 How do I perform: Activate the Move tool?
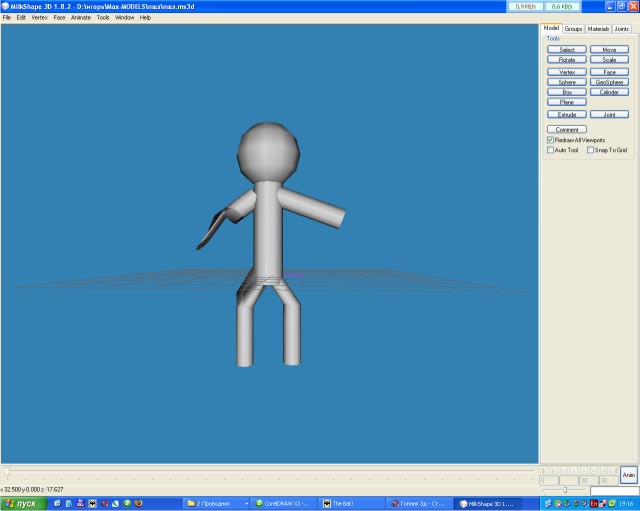coord(609,49)
